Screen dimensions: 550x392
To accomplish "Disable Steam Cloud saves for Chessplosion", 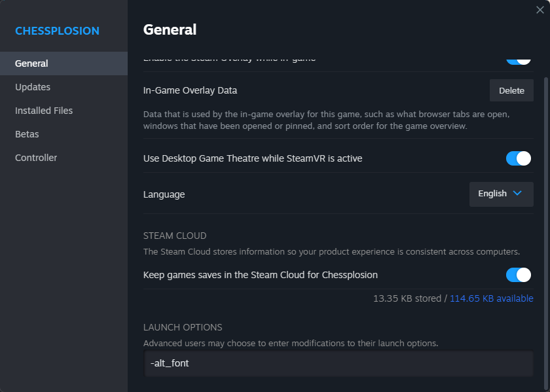I will [518, 275].
